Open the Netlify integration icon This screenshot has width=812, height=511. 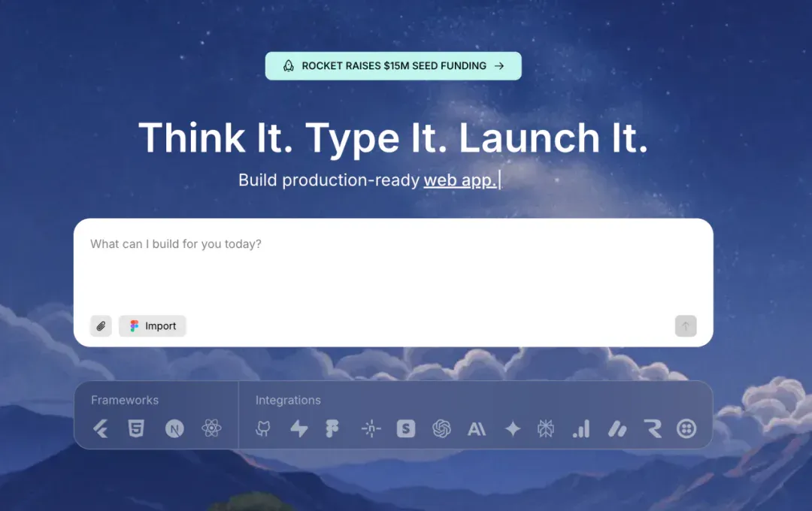371,428
